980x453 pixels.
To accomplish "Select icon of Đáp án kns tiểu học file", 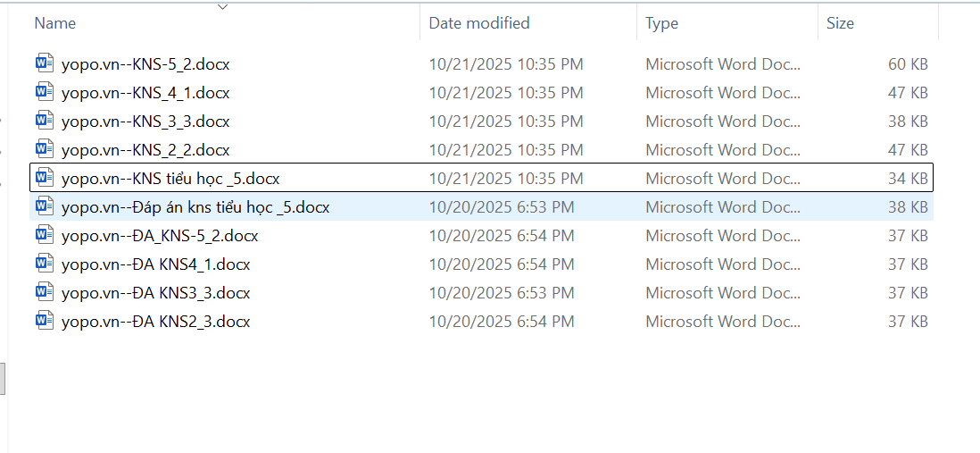I will click(x=45, y=207).
